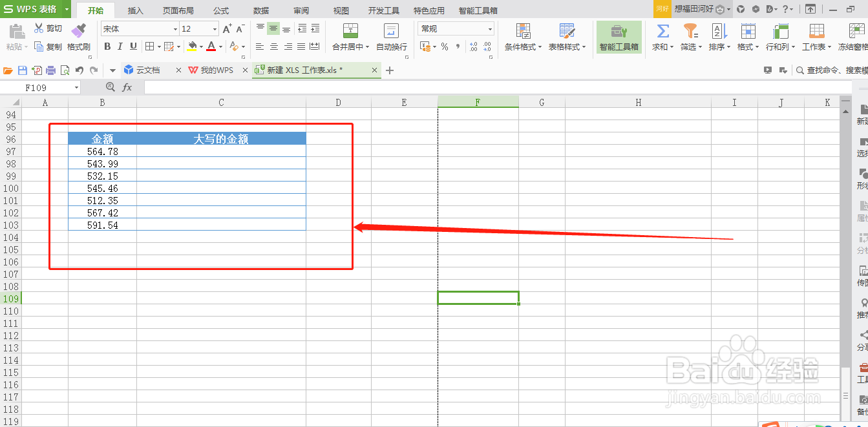The height and width of the screenshot is (427, 868).
Task: Apply the red font color swatch
Action: [211, 47]
